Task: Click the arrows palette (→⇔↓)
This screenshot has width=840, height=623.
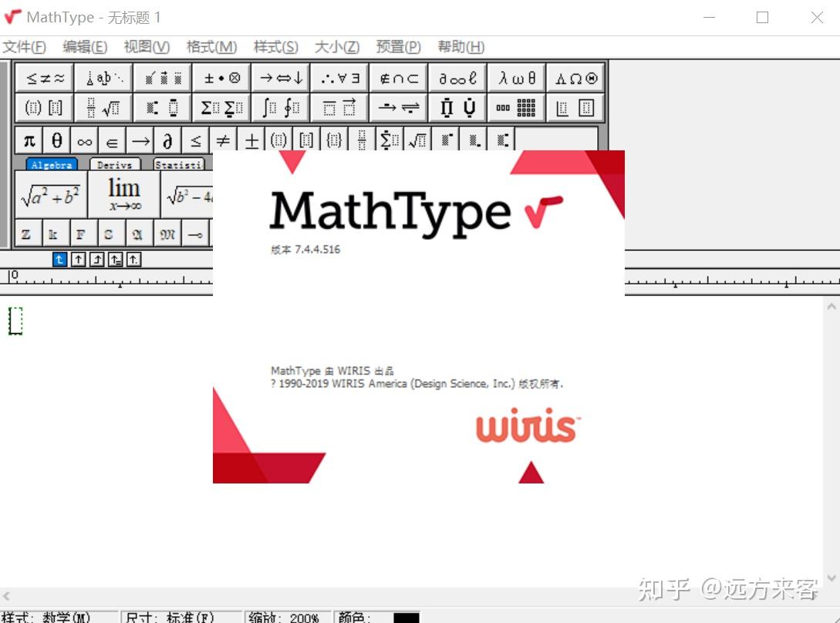Action: click(279, 77)
